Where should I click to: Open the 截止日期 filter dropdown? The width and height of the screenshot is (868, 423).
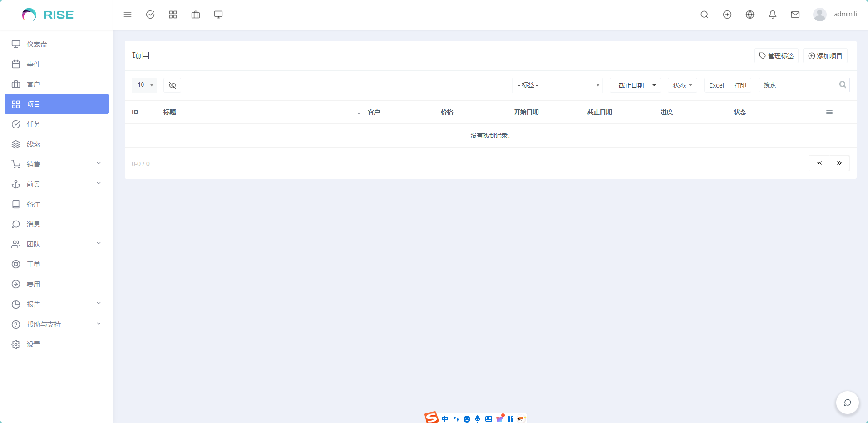635,85
